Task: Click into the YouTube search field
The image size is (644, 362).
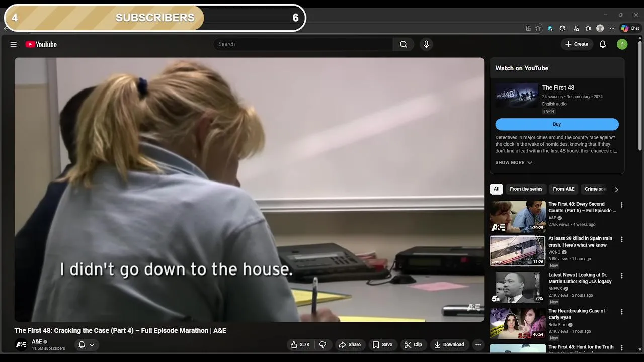Action: (303, 44)
